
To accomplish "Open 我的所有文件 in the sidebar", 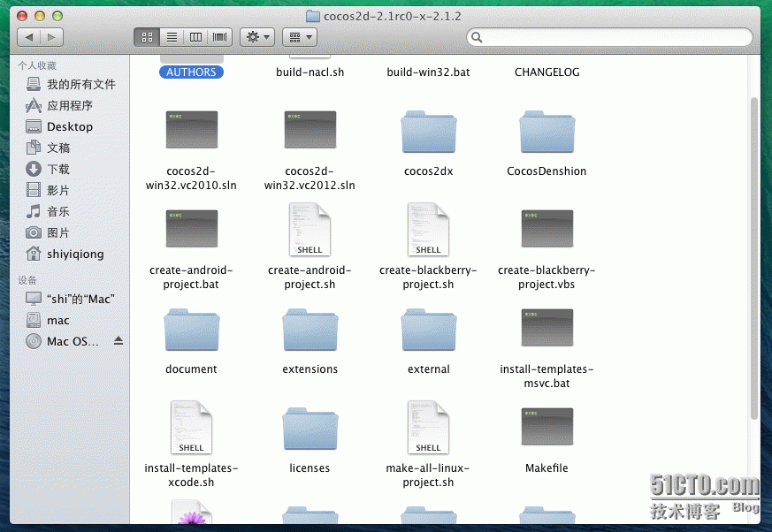I will [x=71, y=84].
